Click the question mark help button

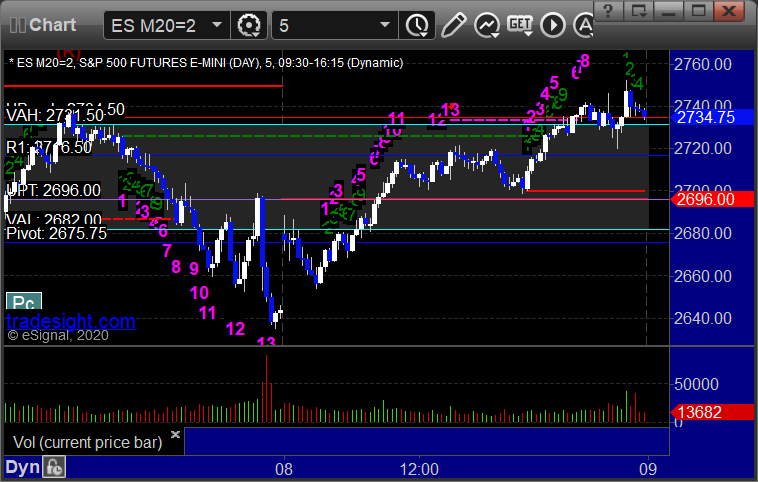pos(608,11)
